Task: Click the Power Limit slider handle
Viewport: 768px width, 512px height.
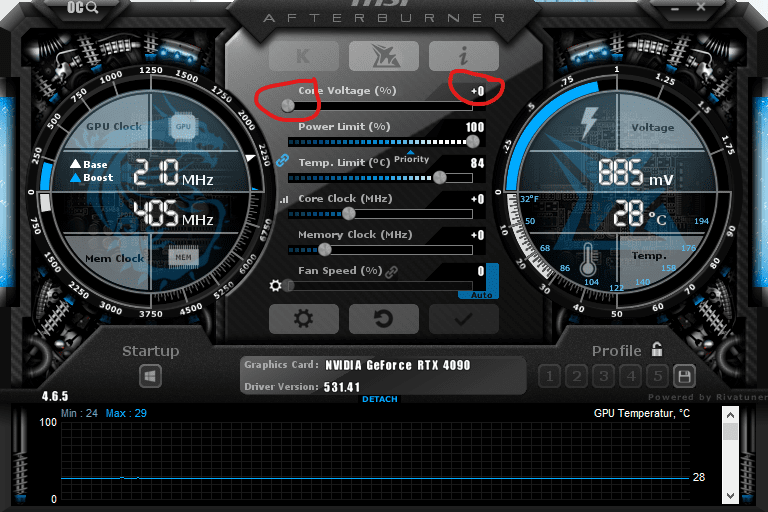Action: click(473, 142)
